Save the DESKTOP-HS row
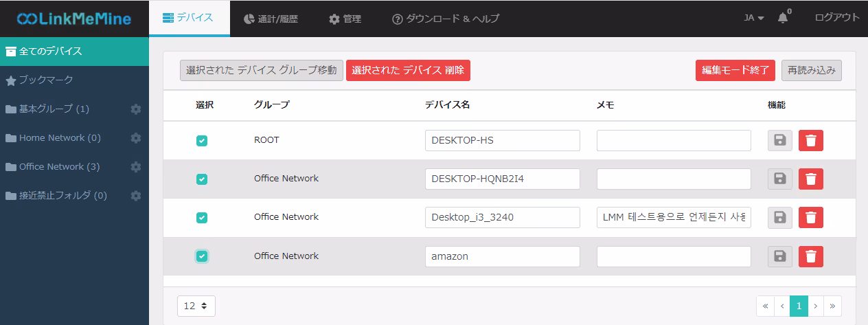868x325 pixels. point(780,140)
